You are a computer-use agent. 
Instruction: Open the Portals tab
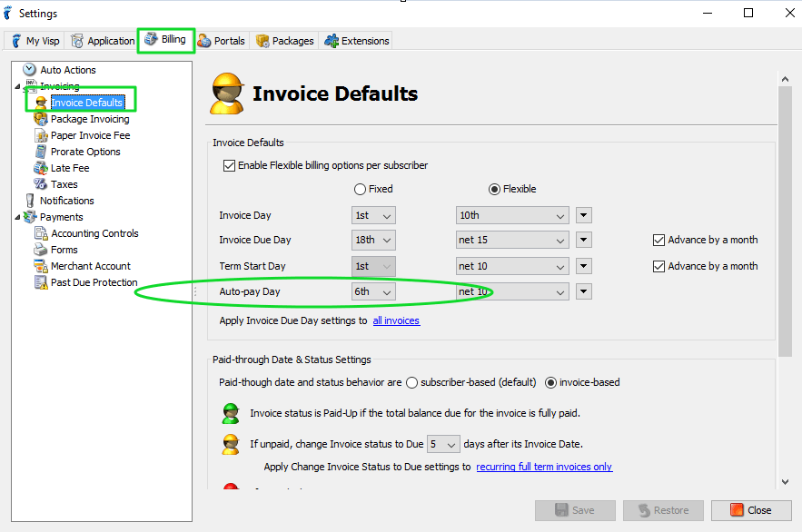coord(222,41)
